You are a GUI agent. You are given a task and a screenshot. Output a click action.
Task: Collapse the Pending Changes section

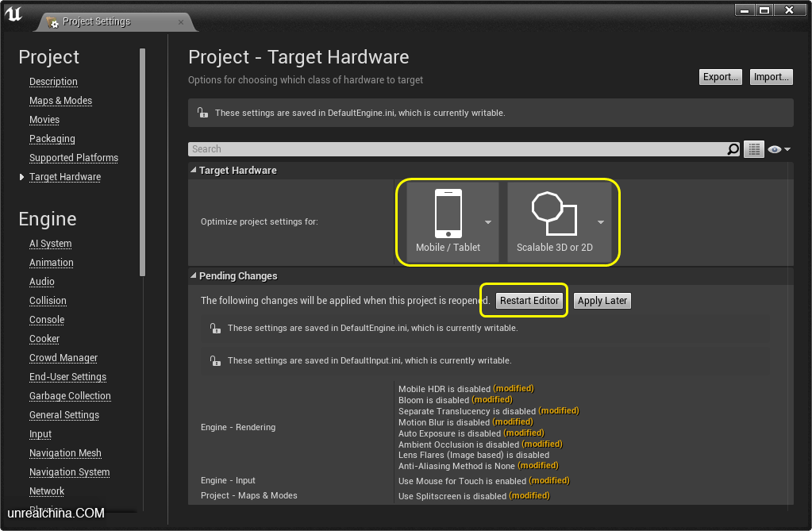click(x=194, y=276)
